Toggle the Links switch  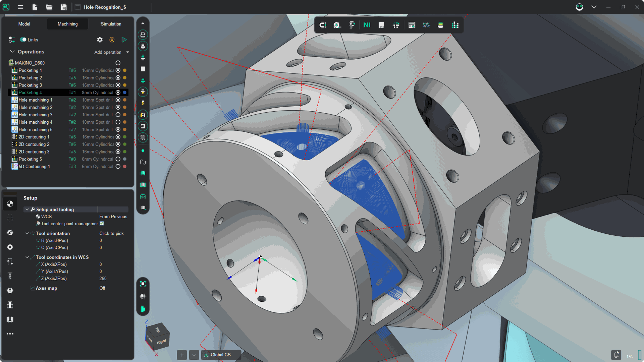point(23,40)
